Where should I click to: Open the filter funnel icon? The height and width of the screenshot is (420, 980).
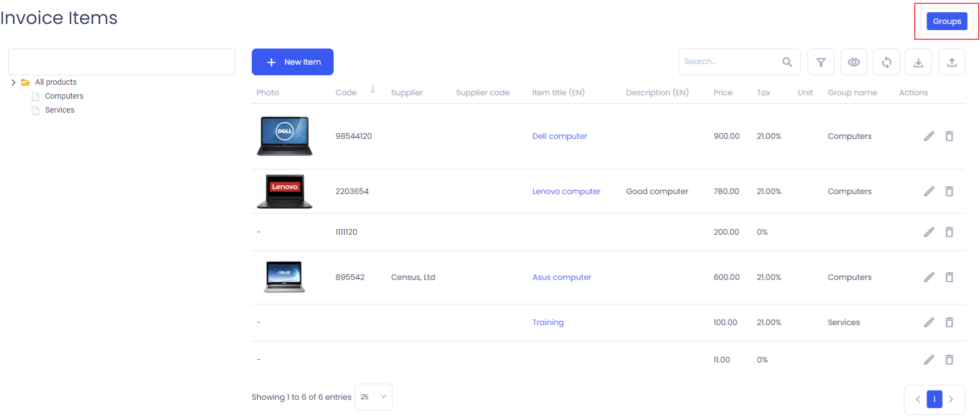pyautogui.click(x=821, y=62)
